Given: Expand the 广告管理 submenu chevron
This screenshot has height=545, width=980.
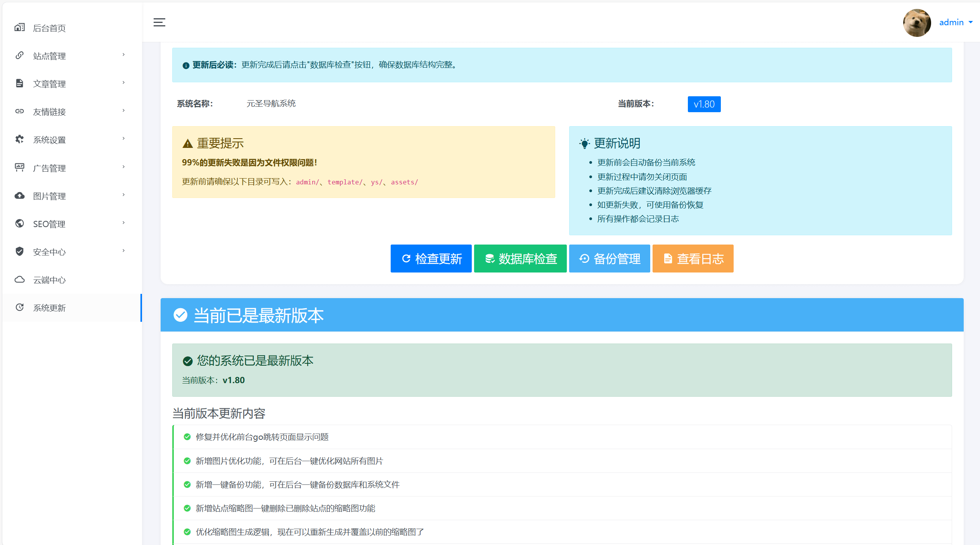Looking at the screenshot, I should click(123, 167).
